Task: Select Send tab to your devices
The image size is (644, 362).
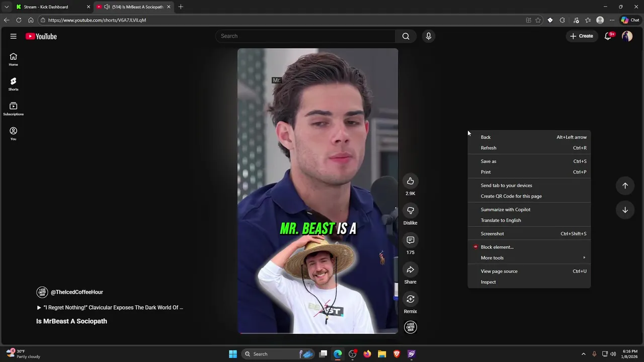Action: point(529,186)
